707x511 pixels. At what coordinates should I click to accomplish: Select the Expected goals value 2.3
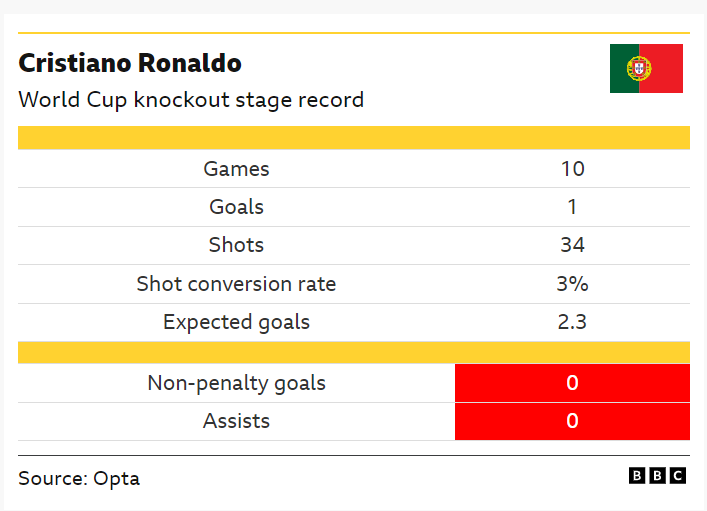coord(572,322)
